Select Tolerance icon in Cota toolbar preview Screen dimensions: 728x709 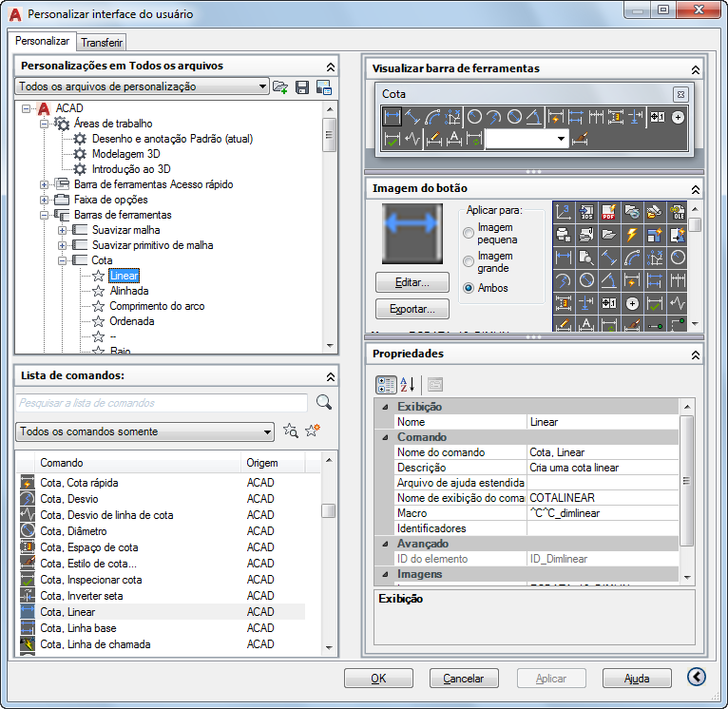point(658,117)
